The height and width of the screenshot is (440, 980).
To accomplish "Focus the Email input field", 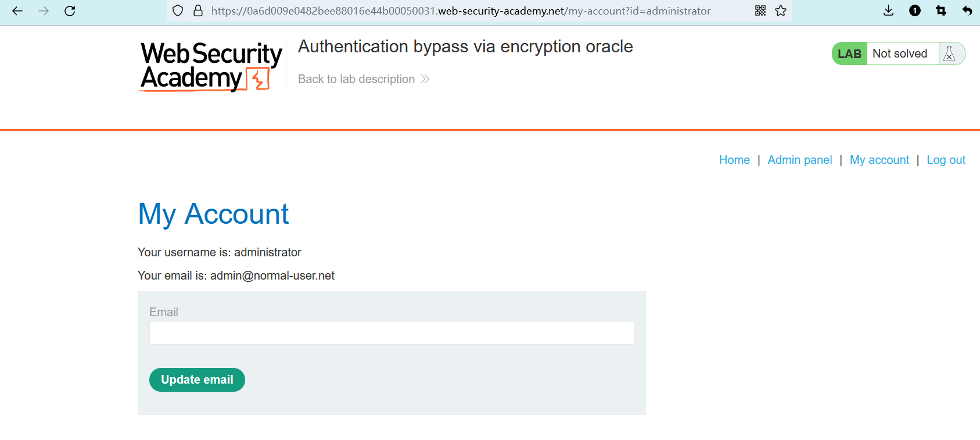I will [392, 333].
